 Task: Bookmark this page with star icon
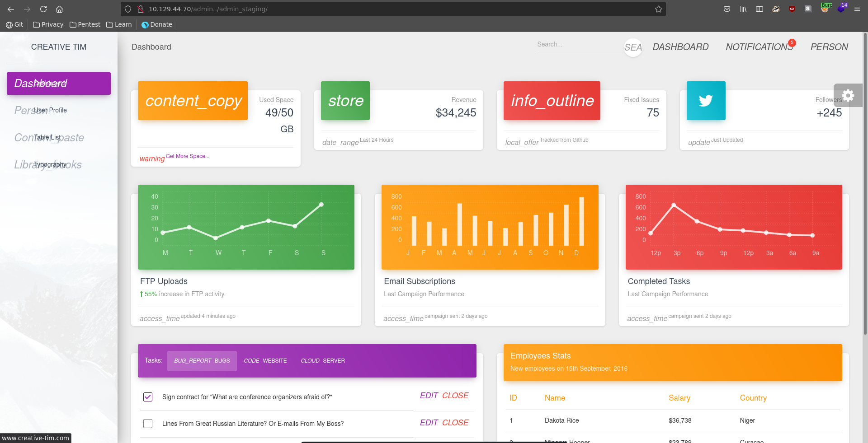pyautogui.click(x=658, y=9)
